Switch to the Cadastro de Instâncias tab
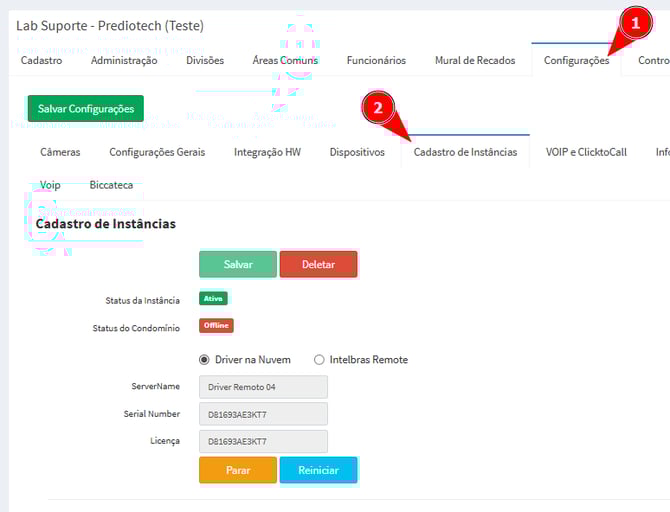 (x=465, y=152)
